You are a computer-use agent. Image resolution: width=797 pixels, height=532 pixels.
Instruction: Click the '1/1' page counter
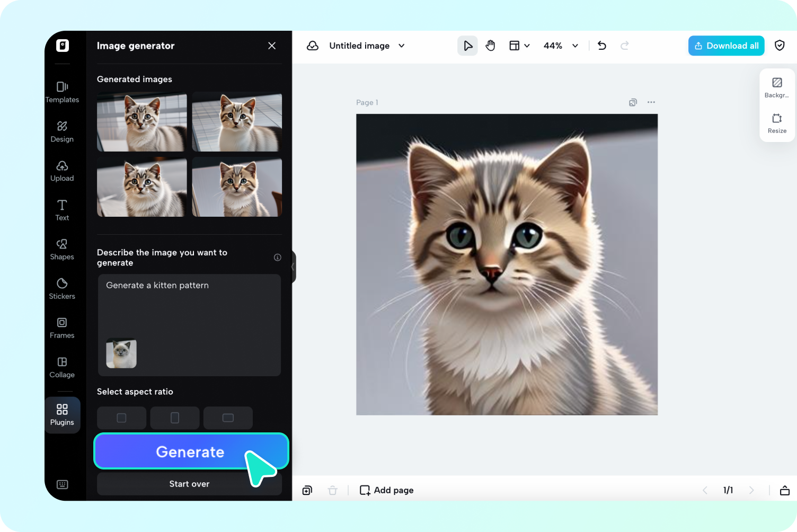[x=728, y=490]
